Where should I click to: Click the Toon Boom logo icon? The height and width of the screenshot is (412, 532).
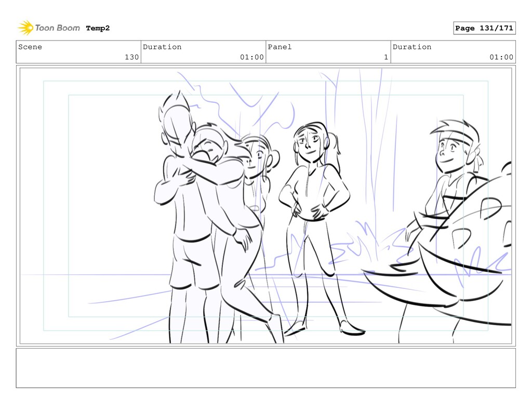pyautogui.click(x=25, y=28)
